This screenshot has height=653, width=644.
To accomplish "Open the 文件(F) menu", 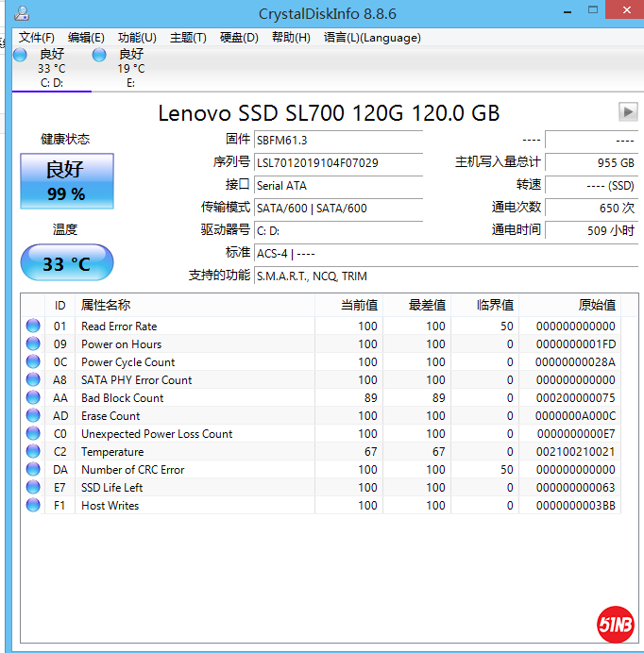I will tap(37, 38).
